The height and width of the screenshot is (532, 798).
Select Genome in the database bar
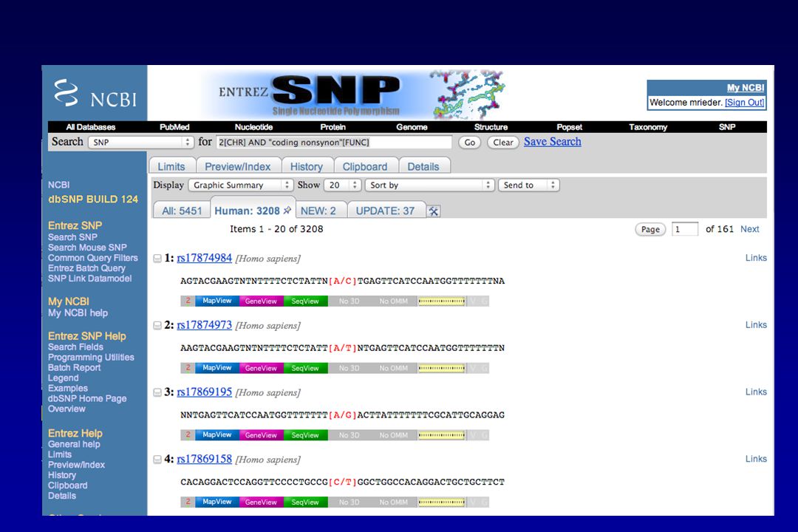412,127
